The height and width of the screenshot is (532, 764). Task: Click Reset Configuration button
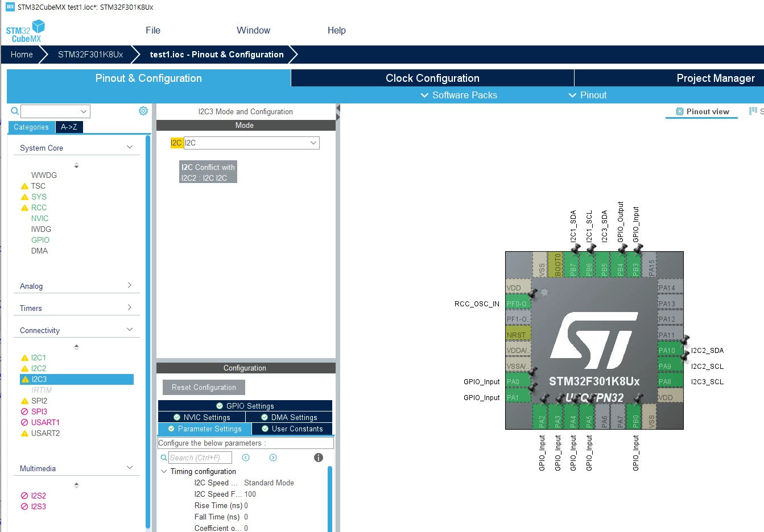[x=204, y=387]
